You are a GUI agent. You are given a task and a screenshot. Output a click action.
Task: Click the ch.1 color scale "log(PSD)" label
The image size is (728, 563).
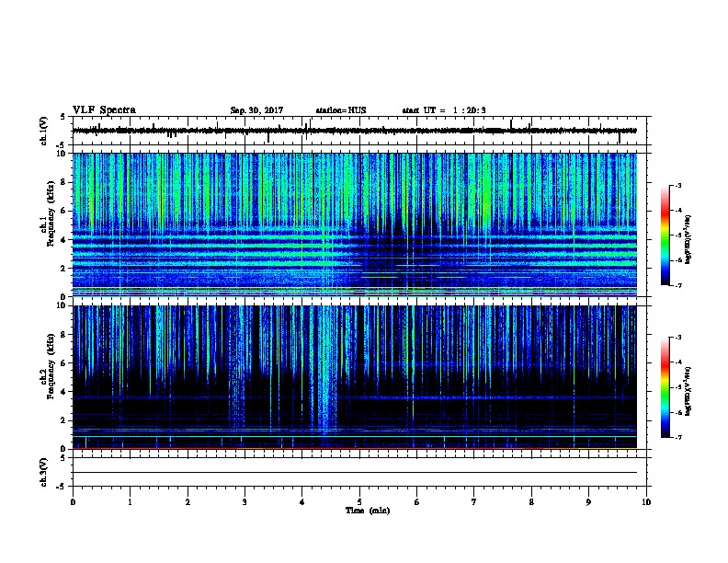[x=688, y=239]
